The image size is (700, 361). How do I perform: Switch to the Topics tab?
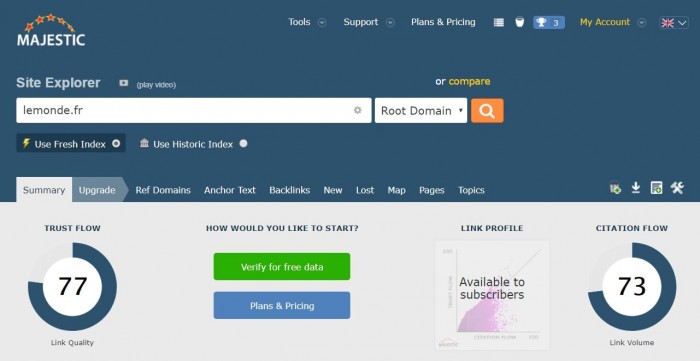pos(471,191)
